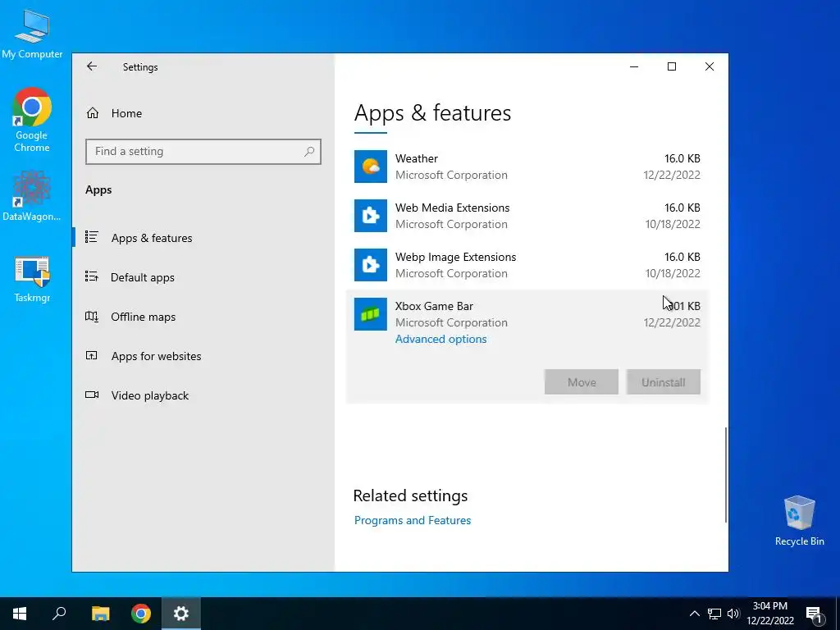Show hidden system tray icons

pyautogui.click(x=694, y=614)
